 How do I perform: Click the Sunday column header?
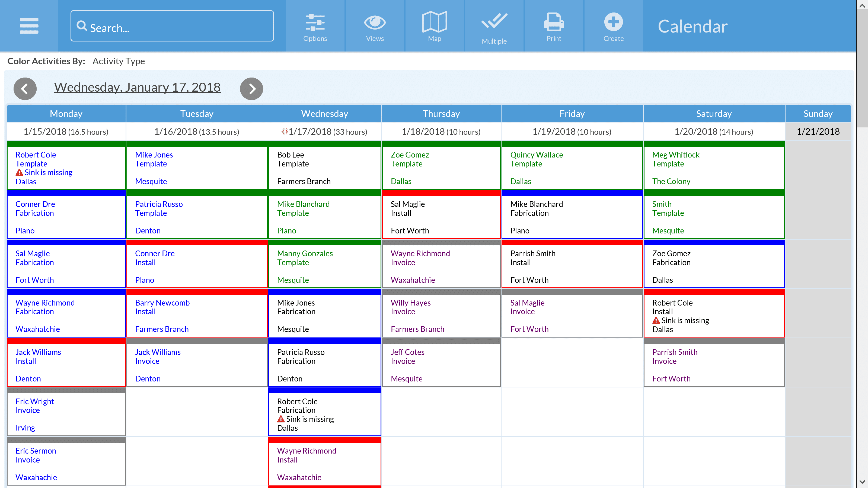pyautogui.click(x=818, y=114)
